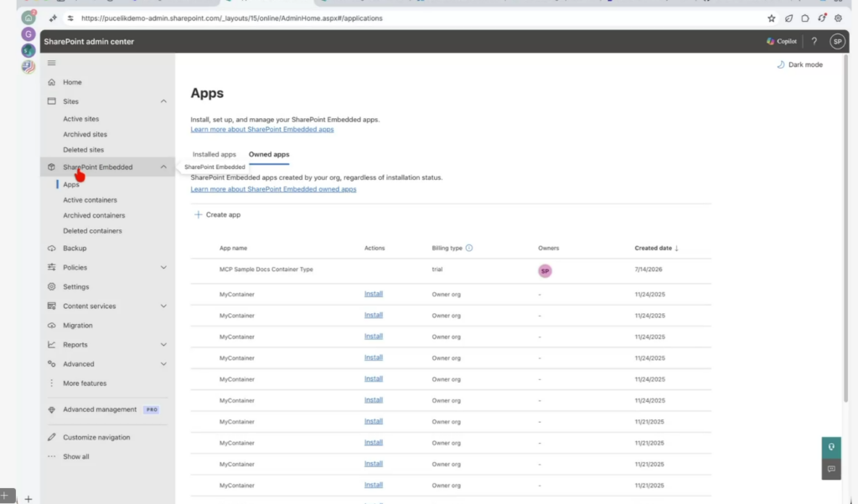The image size is (858, 504).
Task: Click the gray chat feedback button
Action: 831,469
